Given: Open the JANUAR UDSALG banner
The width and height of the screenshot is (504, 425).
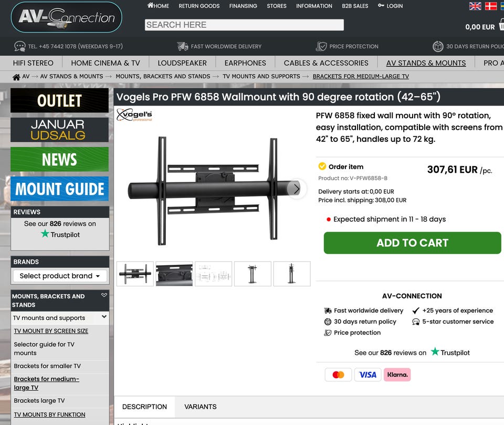Looking at the screenshot, I should tap(59, 130).
